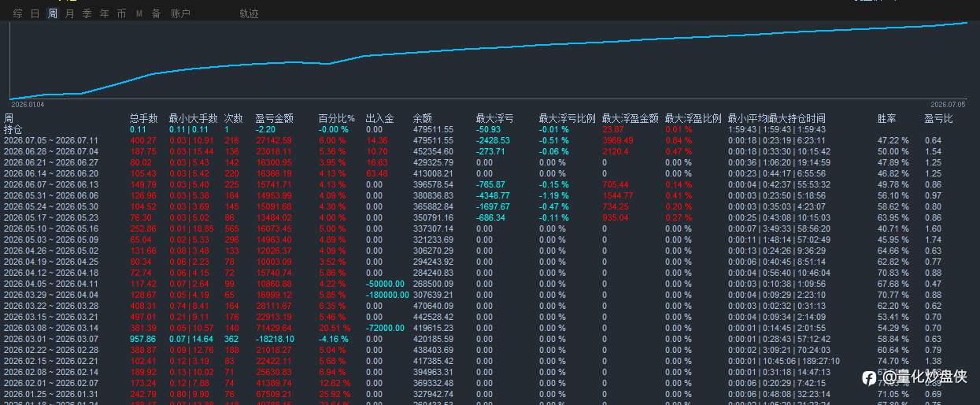The height and width of the screenshot is (405, 980).
Task: Select week row 2026.02.08 ~ 2026.02.14
Action: click(x=51, y=372)
